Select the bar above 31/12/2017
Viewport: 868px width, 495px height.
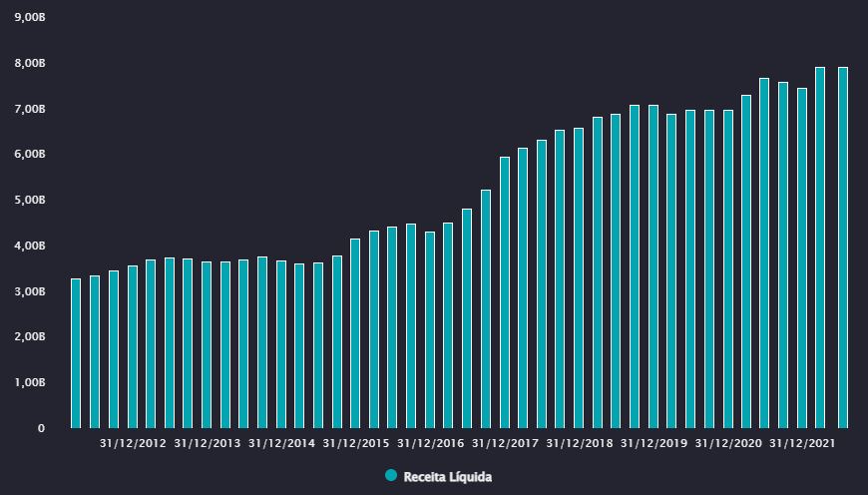click(504, 292)
